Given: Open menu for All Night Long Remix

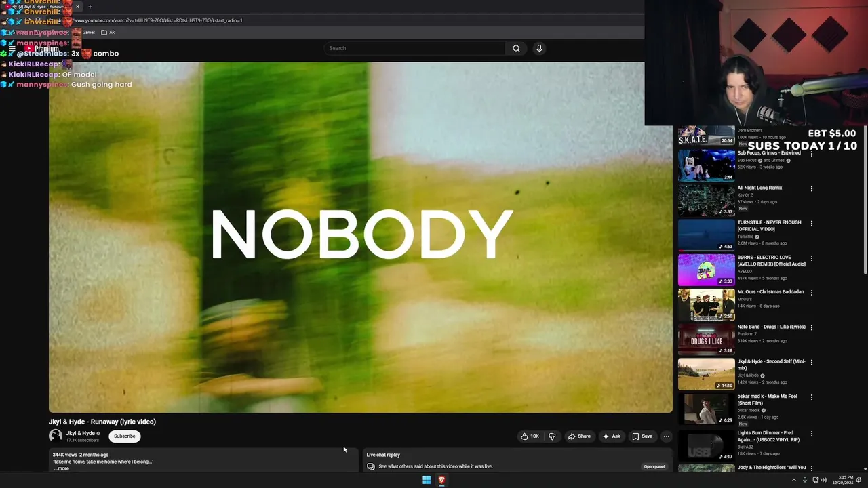Looking at the screenshot, I should [811, 189].
